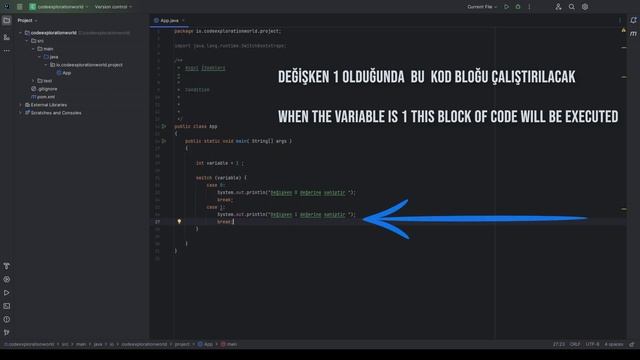The width and height of the screenshot is (640, 360).
Task: Select .gitignore file in tree
Action: (x=44, y=89)
